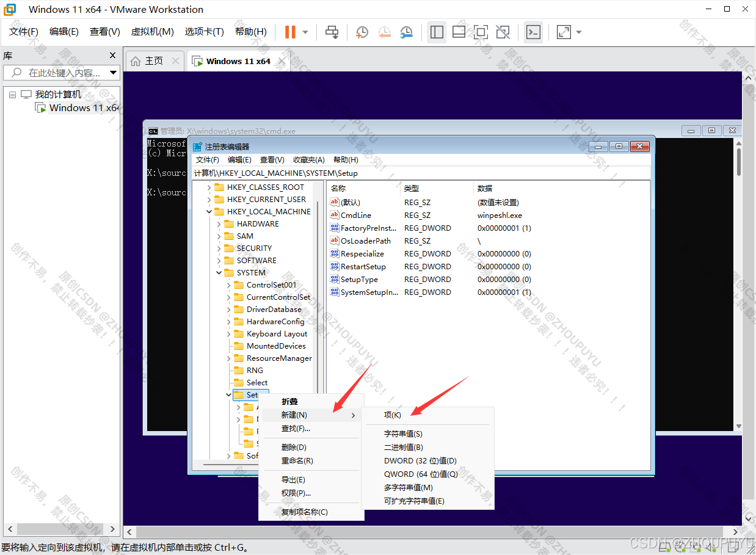The image size is (756, 555).
Task: Click the stretch guest display icon
Action: tap(564, 32)
